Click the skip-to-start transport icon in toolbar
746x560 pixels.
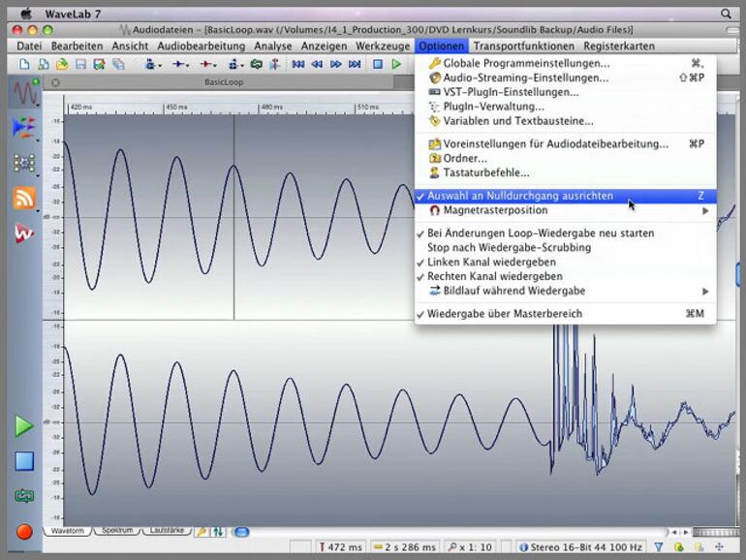[x=298, y=64]
